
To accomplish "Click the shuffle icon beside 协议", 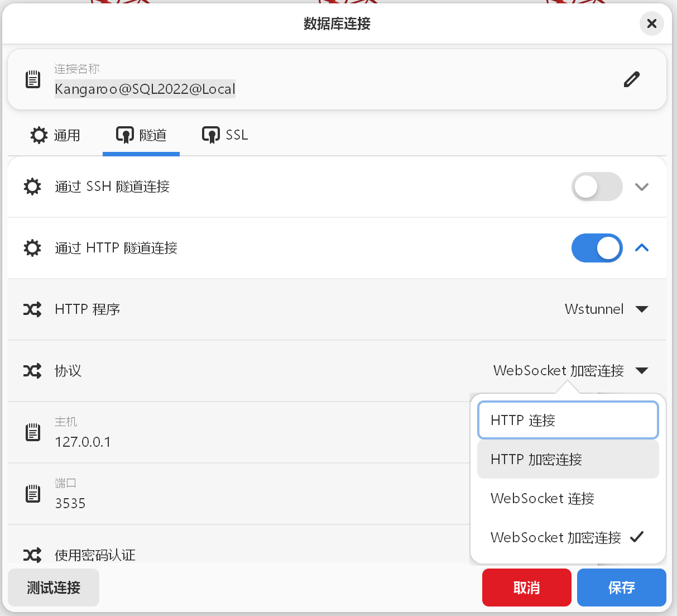I will point(32,371).
